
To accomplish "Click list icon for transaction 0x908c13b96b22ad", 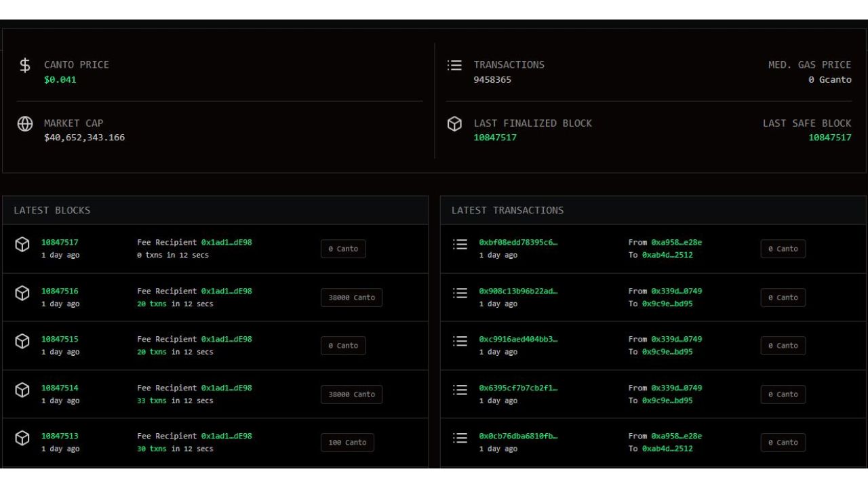I will coord(460,293).
